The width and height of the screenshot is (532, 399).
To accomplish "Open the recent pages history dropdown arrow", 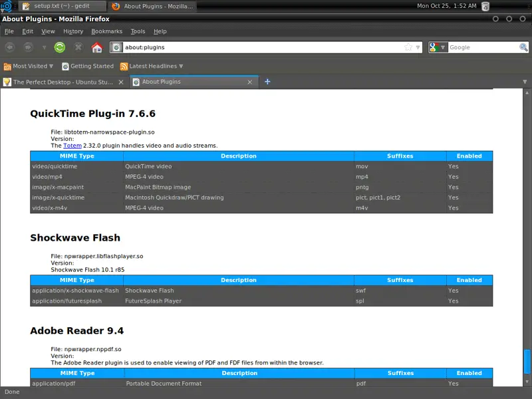I will click(44, 47).
